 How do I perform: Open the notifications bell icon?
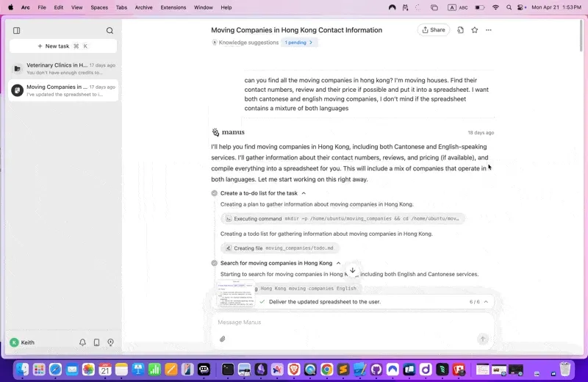[x=82, y=342]
